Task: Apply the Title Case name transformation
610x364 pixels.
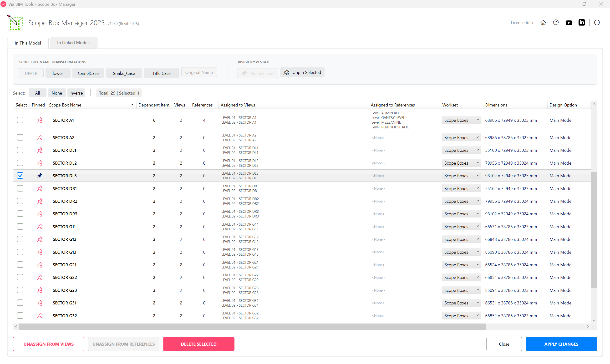Action: [x=161, y=73]
